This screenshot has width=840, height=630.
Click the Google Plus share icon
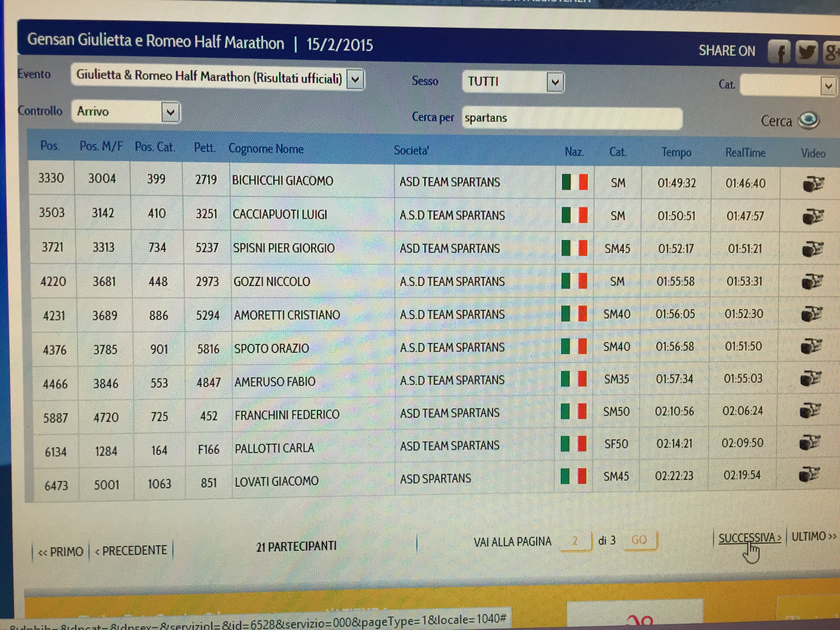(x=831, y=53)
